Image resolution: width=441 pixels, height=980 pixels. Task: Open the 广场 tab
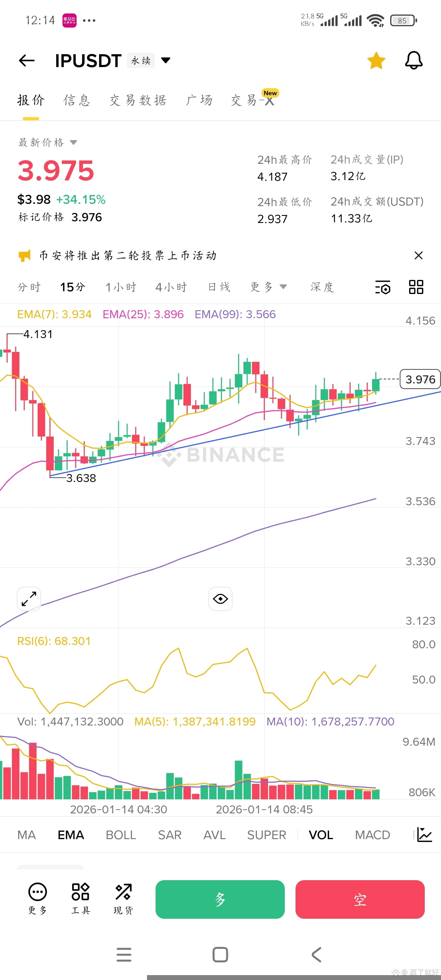[199, 100]
